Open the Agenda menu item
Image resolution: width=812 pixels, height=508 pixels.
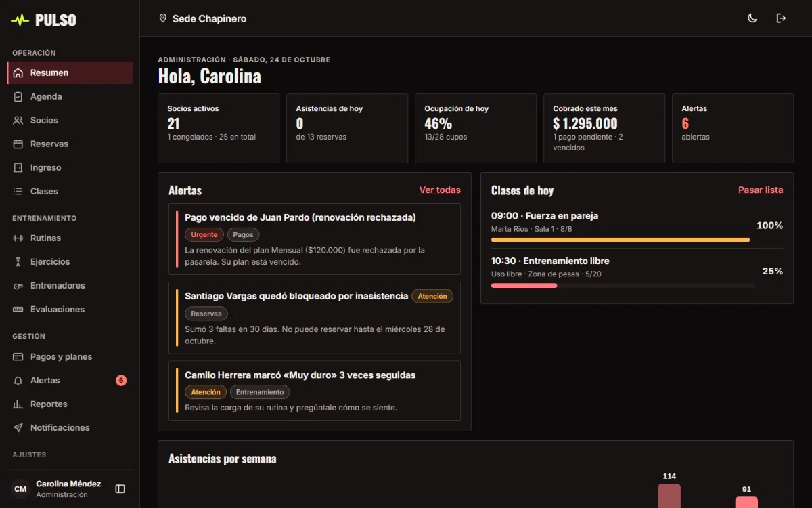coord(70,97)
